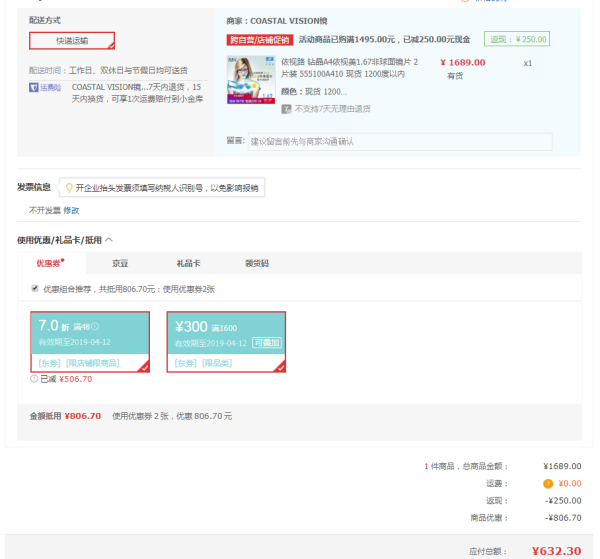
Task: Click the 应付总额 ¥632.30 amount
Action: point(556,551)
